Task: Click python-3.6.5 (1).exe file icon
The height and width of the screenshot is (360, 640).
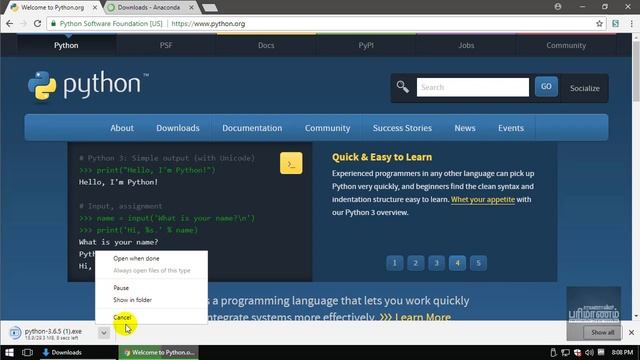Action: point(15,333)
